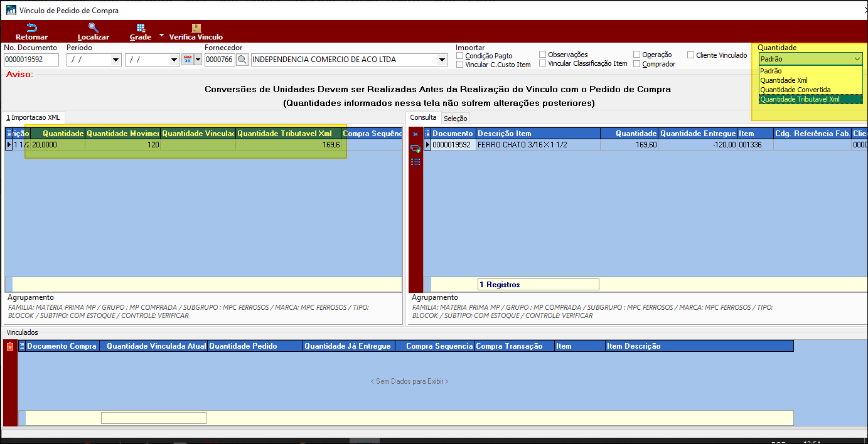Choose Quantidade Tributavel Xml from the list

(x=799, y=99)
